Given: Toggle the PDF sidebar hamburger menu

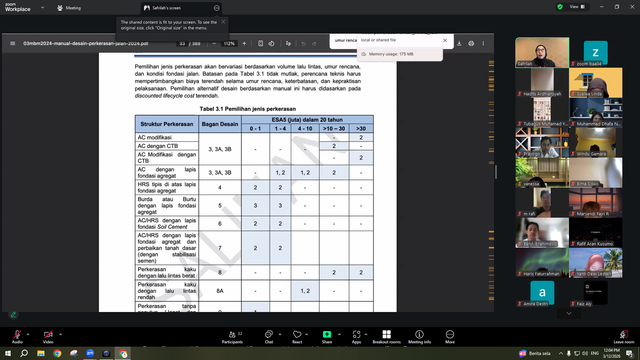Looking at the screenshot, I should (13, 43).
